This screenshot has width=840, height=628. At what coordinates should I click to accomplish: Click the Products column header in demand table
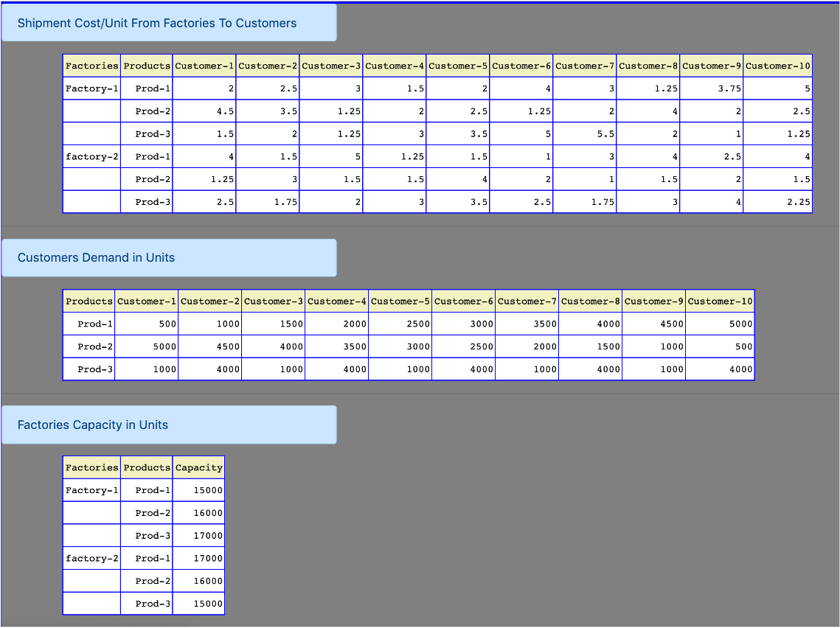click(x=88, y=301)
